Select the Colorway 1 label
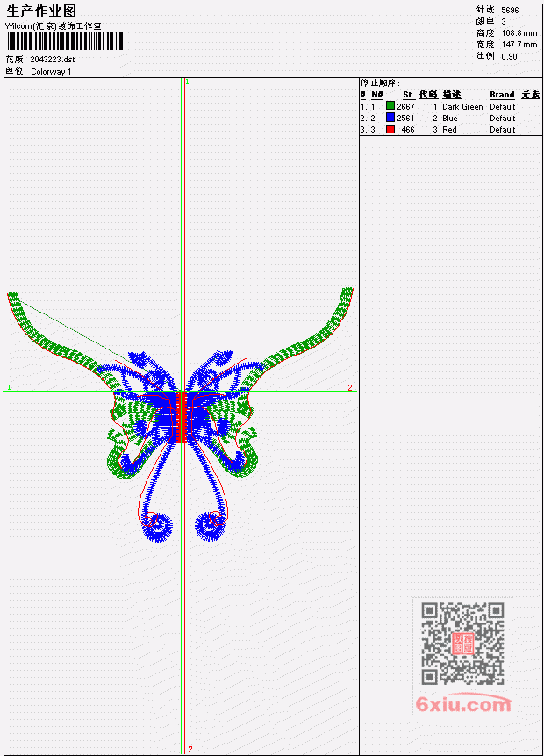The height and width of the screenshot is (756, 544). pyautogui.click(x=51, y=71)
